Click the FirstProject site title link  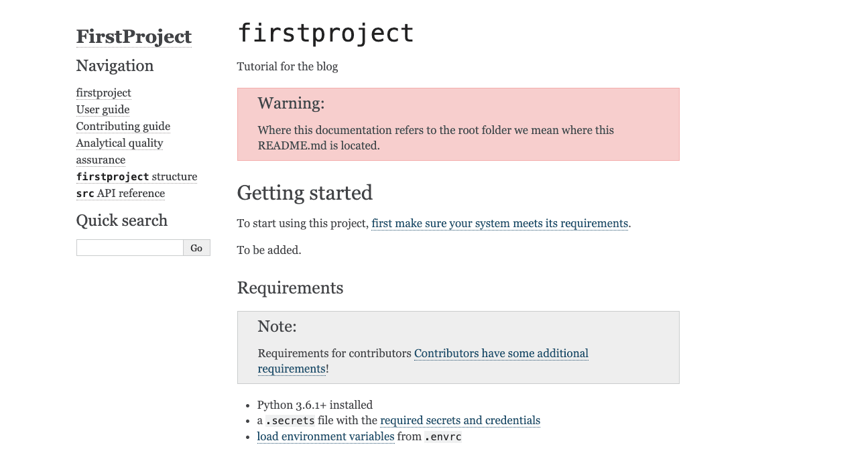[133, 37]
